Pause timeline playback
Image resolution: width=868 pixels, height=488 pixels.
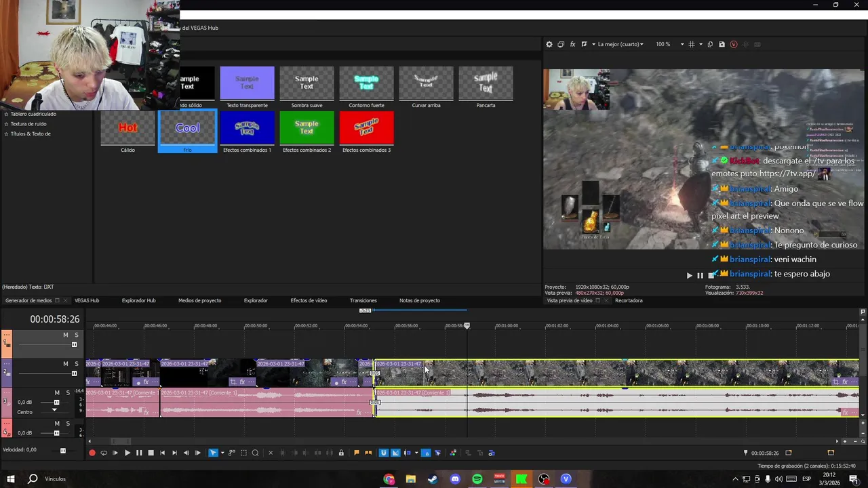(139, 453)
